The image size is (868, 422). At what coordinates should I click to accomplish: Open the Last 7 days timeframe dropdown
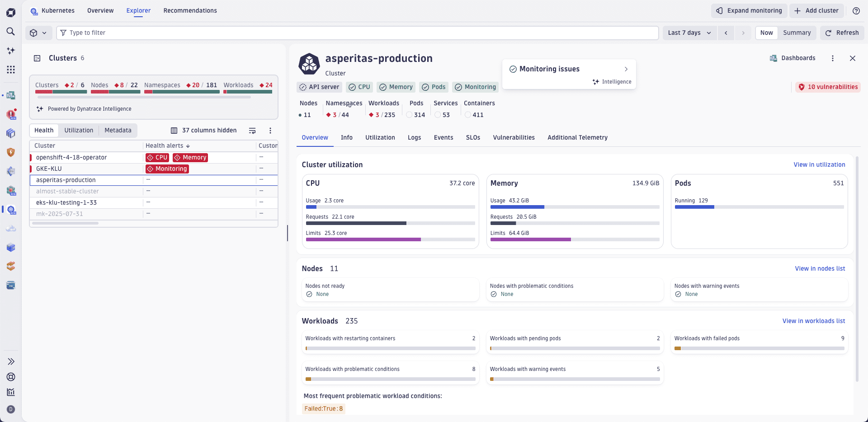[x=689, y=33]
